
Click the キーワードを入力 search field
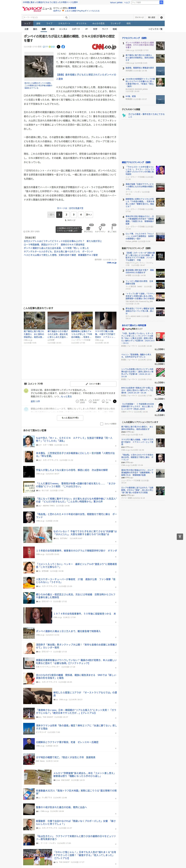point(44,17)
